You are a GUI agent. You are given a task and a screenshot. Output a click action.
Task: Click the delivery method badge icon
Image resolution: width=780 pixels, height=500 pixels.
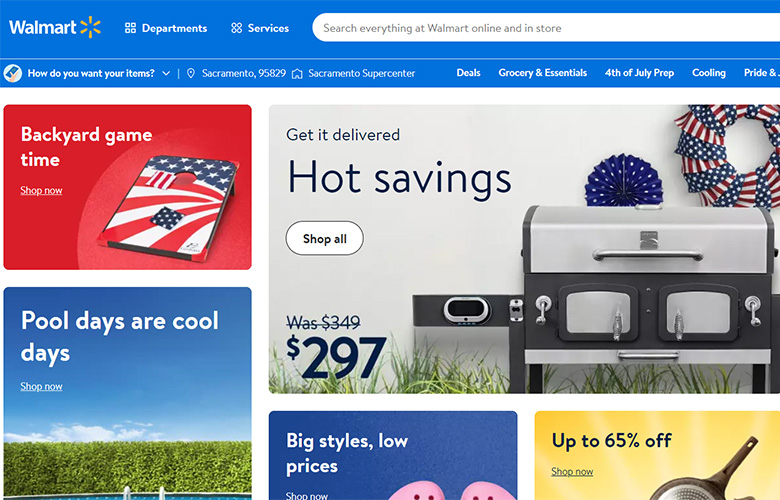coord(12,73)
